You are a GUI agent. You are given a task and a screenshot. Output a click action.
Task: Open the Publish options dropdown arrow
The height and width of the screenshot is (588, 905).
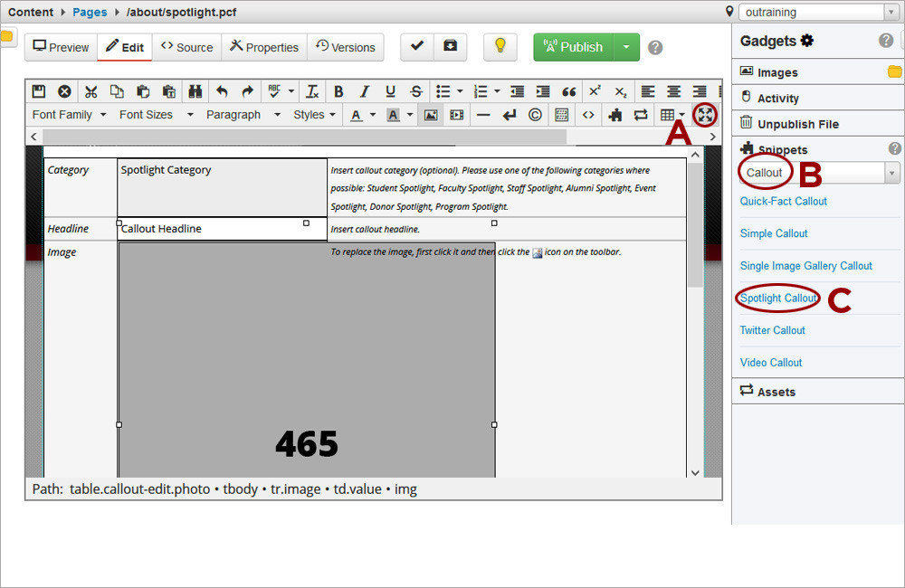click(x=626, y=47)
